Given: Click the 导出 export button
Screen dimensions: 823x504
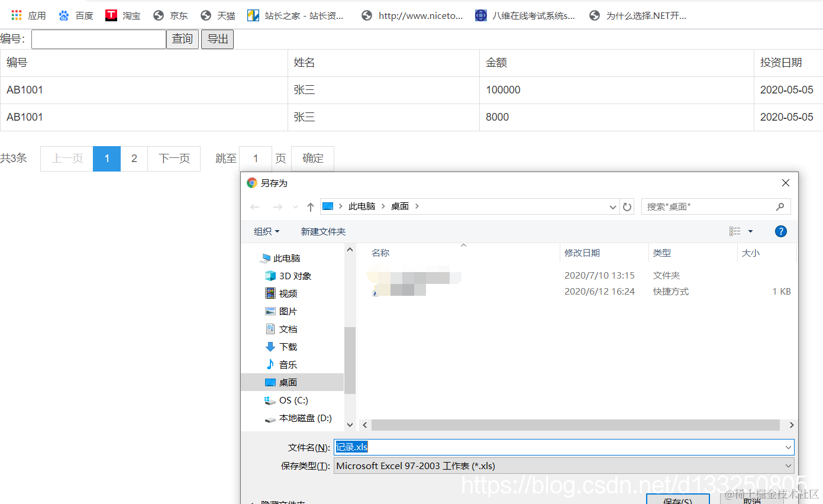Looking at the screenshot, I should (x=217, y=39).
